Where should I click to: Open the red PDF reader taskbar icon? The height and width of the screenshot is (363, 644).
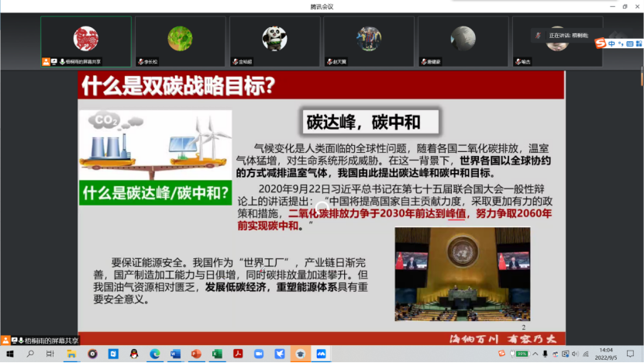click(x=237, y=354)
